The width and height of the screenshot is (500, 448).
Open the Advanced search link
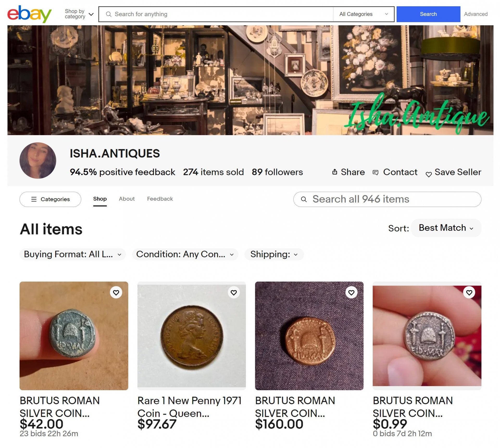(476, 14)
